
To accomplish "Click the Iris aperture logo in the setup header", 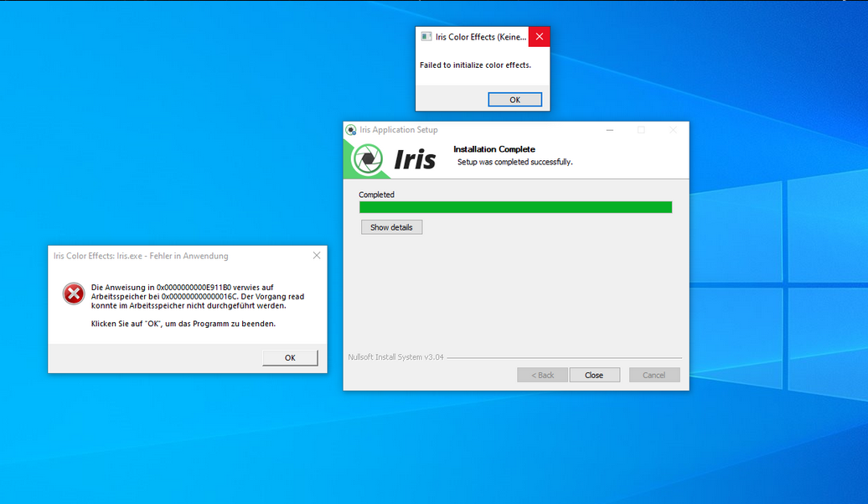I will 368,159.
